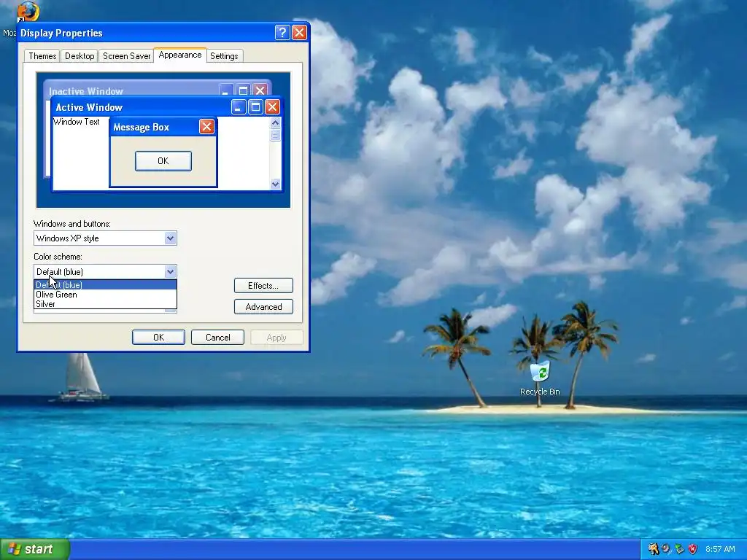This screenshot has width=747, height=560.
Task: Click the Active Window preview maximize icon
Action: pyautogui.click(x=255, y=106)
